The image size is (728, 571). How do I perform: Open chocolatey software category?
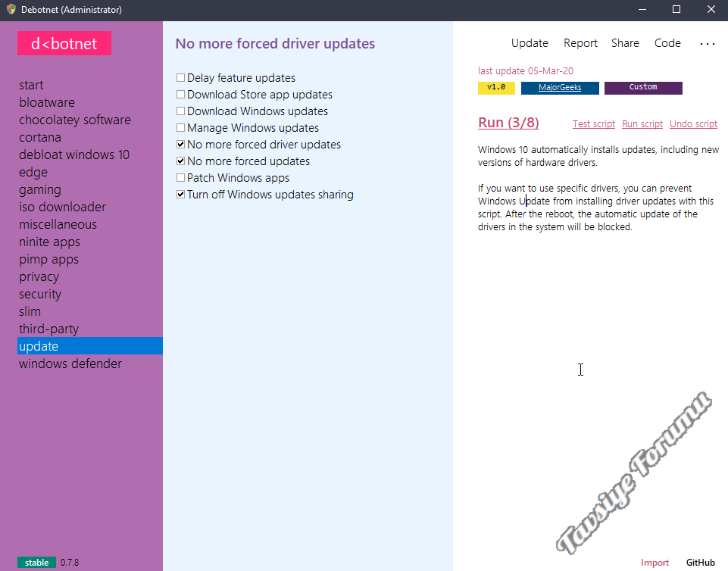pos(75,120)
